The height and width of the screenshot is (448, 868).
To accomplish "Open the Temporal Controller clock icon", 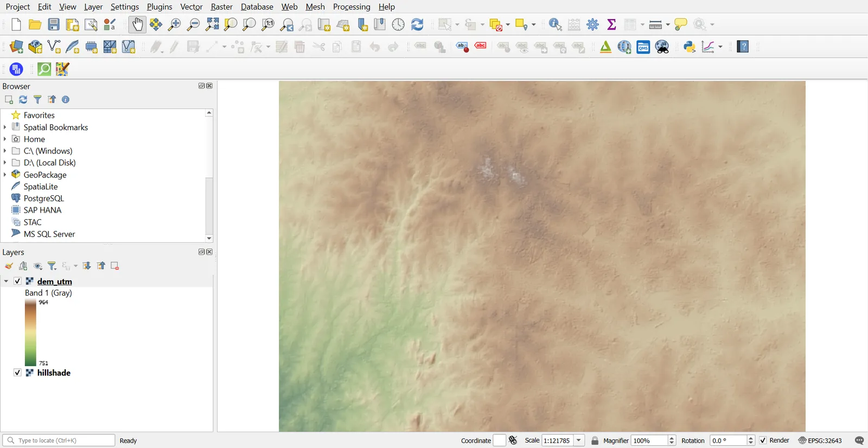I will point(398,24).
